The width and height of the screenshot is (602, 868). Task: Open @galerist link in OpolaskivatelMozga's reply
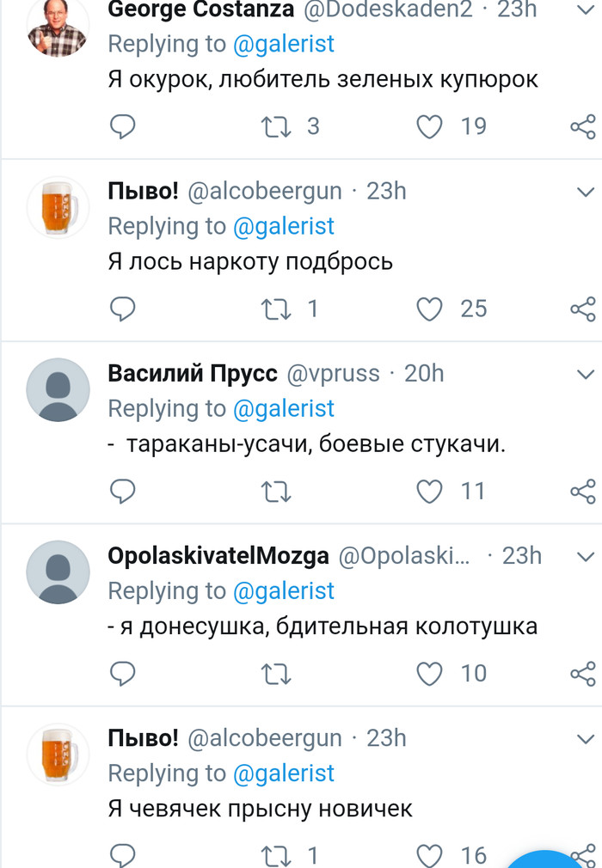283,591
